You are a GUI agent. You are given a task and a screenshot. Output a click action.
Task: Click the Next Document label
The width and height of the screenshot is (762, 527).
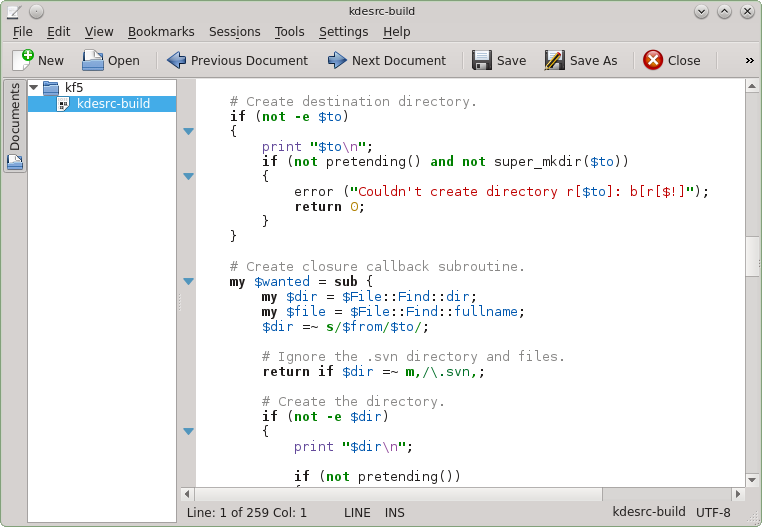[x=398, y=61]
